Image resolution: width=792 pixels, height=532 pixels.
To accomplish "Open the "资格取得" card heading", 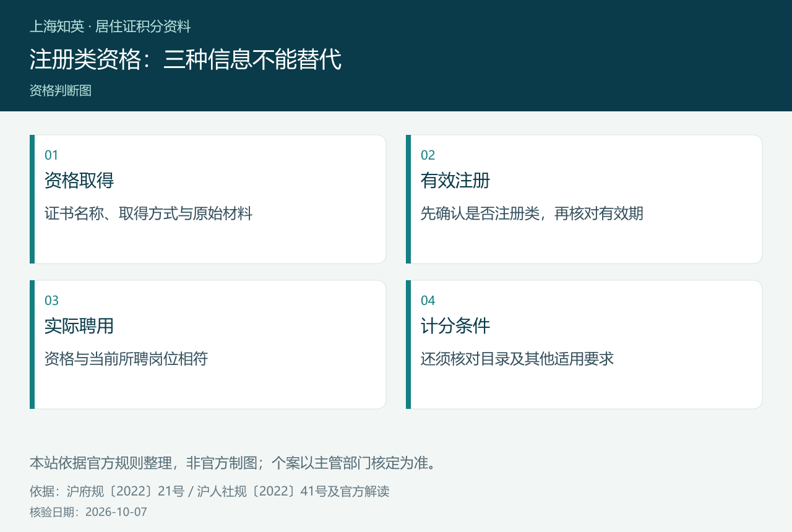I will point(79,181).
